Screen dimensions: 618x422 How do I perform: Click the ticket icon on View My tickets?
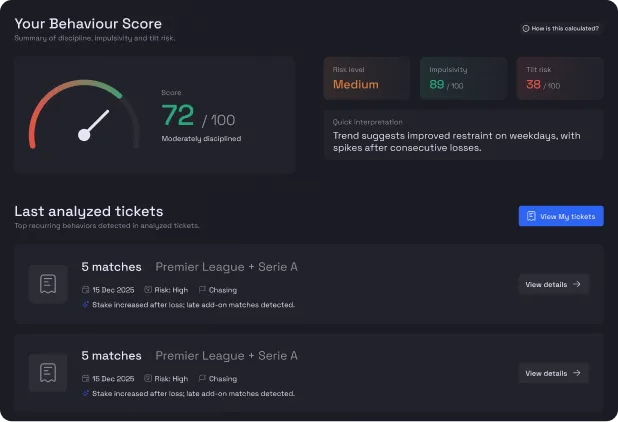point(531,216)
